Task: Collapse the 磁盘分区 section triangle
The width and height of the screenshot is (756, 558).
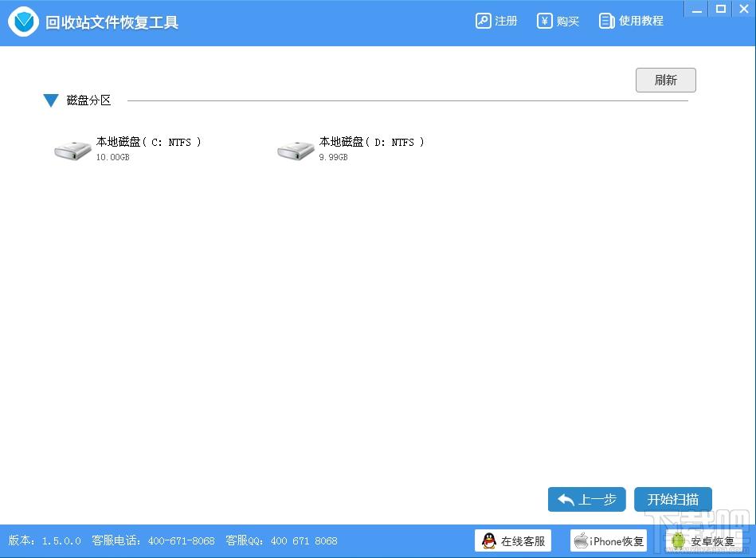Action: 51,100
